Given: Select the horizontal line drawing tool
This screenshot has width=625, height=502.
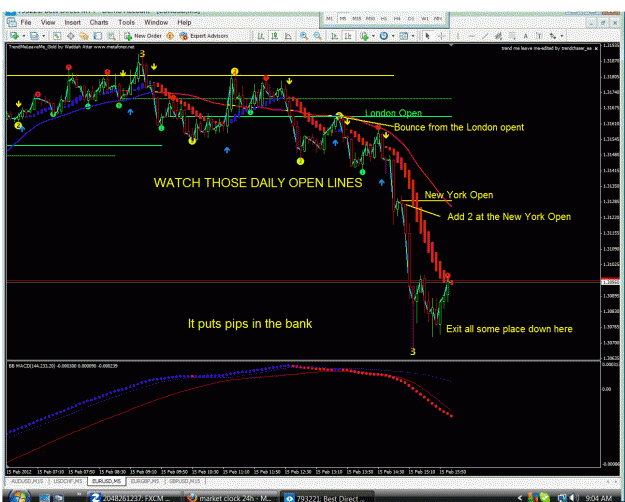Looking at the screenshot, I should click(472, 36).
